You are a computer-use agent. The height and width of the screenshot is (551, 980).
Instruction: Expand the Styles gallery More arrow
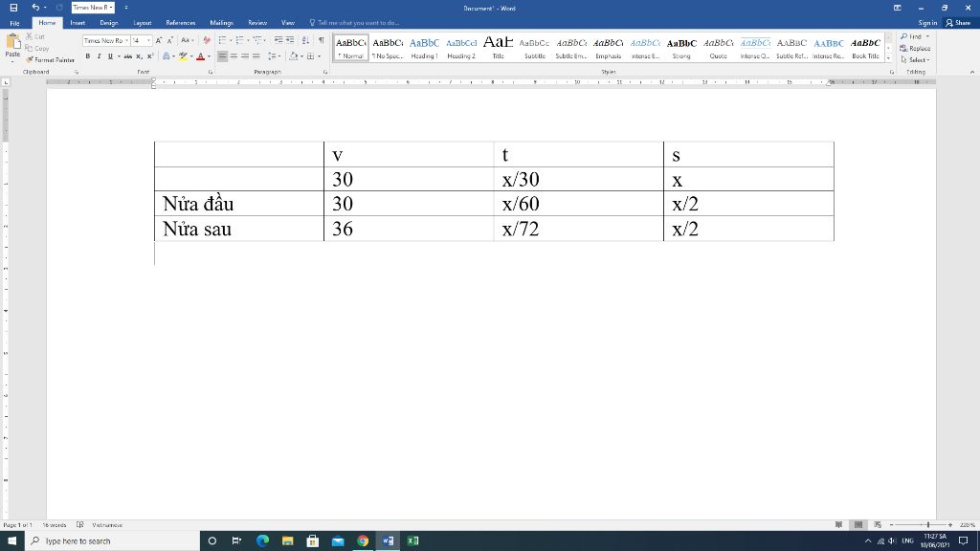888,58
